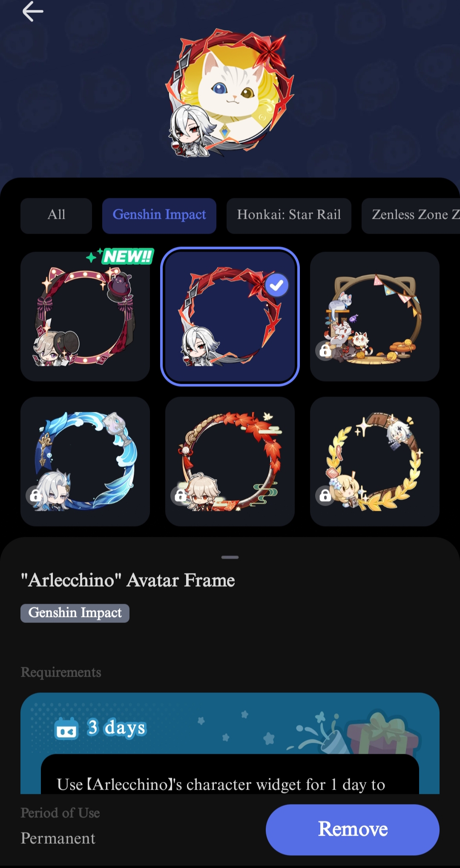Tap the lock icon on golden laurel frame
Screen dimensions: 460x868
325,495
